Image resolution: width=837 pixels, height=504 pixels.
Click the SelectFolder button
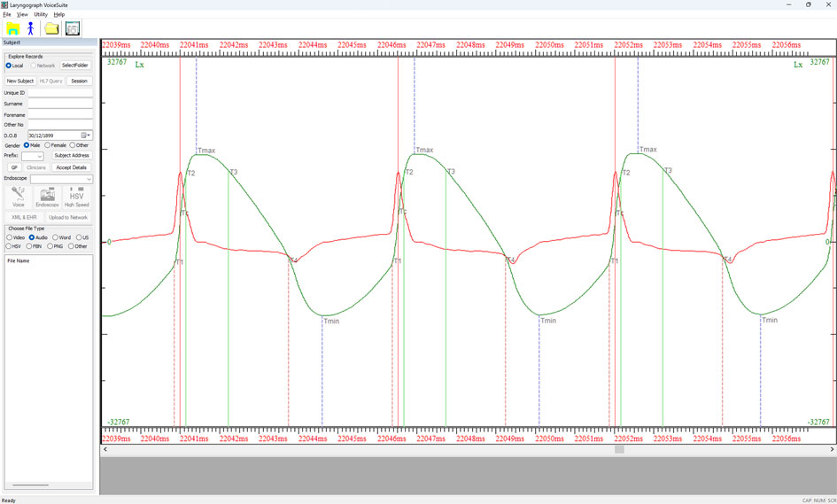(74, 66)
